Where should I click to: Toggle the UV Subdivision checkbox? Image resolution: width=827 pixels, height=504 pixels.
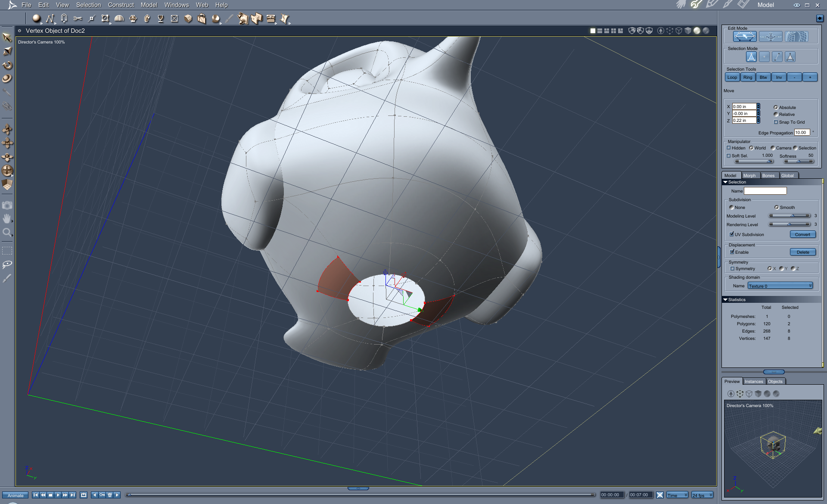coord(731,234)
